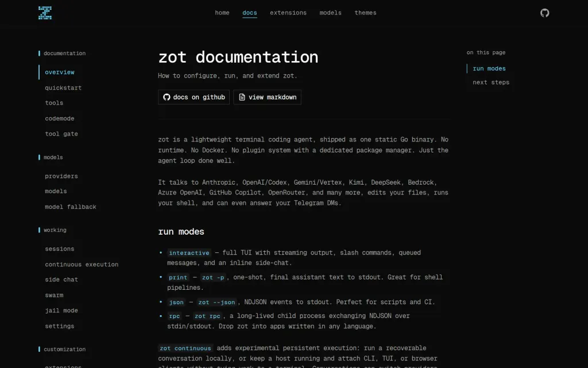588x368 pixels.
Task: Click the zot continuous code snippet
Action: pos(185,348)
